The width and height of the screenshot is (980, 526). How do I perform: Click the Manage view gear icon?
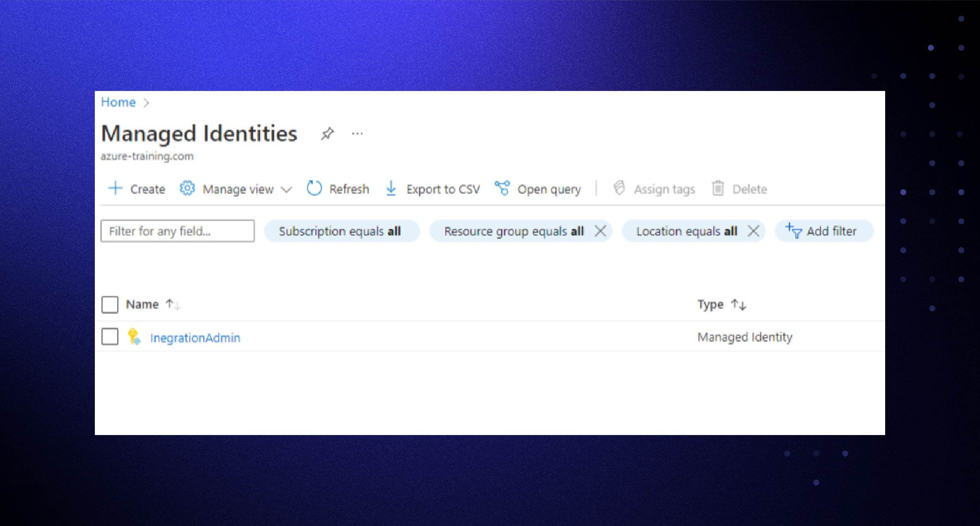pyautogui.click(x=187, y=189)
